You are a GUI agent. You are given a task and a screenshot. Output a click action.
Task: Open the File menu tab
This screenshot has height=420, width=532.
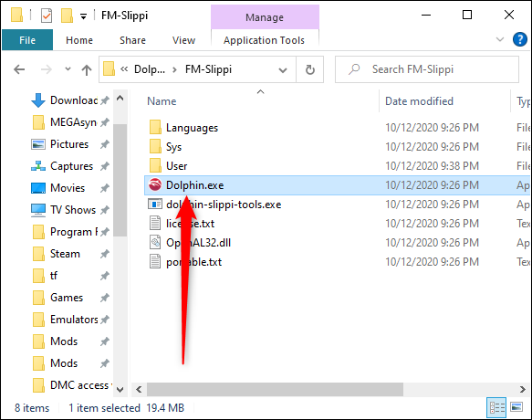click(27, 40)
